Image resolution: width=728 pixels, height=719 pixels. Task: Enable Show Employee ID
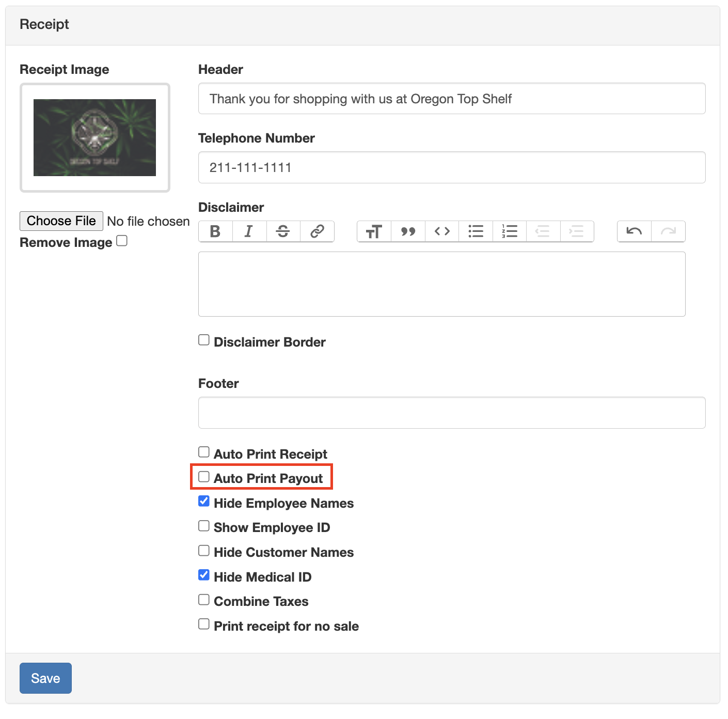[204, 526]
